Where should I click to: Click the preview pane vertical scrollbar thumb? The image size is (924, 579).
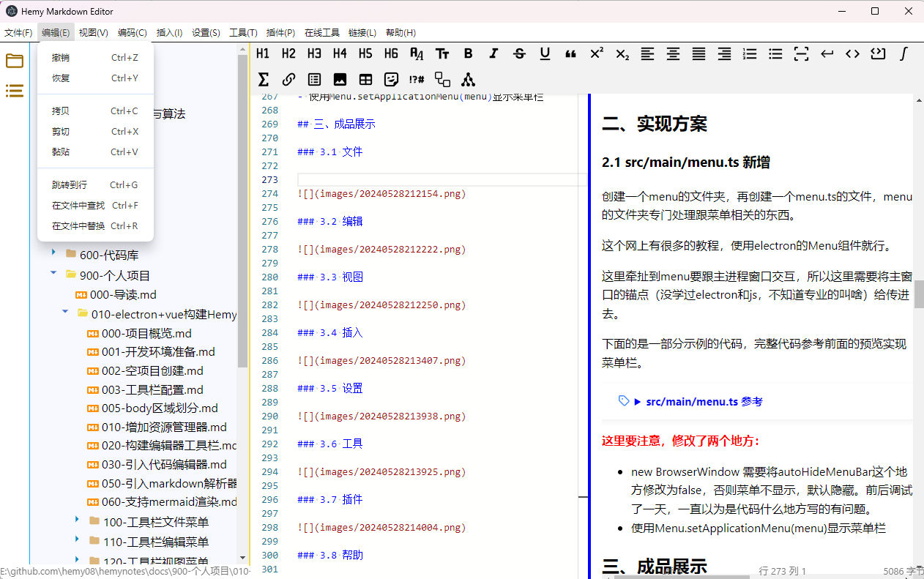[x=918, y=294]
